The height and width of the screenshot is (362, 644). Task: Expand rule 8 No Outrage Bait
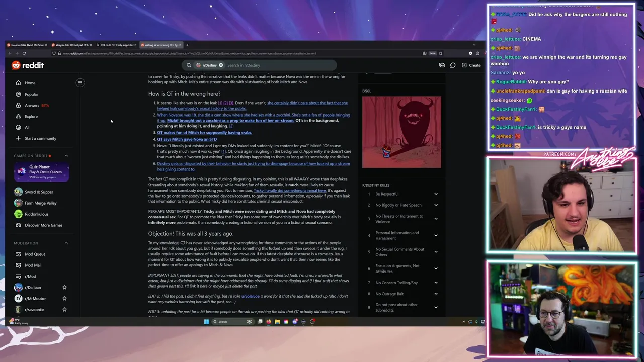point(436,294)
